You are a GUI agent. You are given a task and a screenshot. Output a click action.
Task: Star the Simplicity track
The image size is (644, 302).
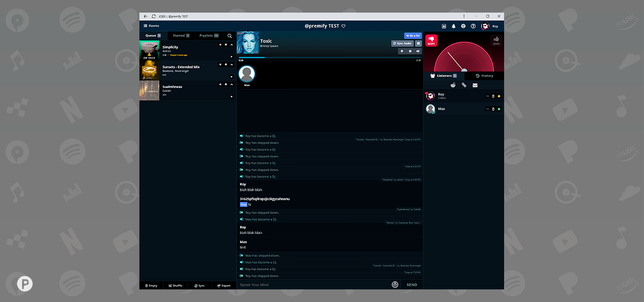tap(226, 44)
